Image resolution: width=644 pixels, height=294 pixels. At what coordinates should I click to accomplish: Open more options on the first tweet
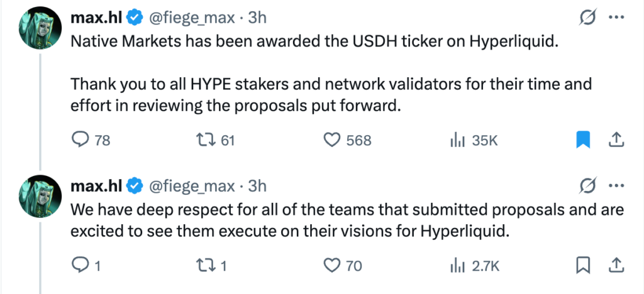[x=616, y=18]
